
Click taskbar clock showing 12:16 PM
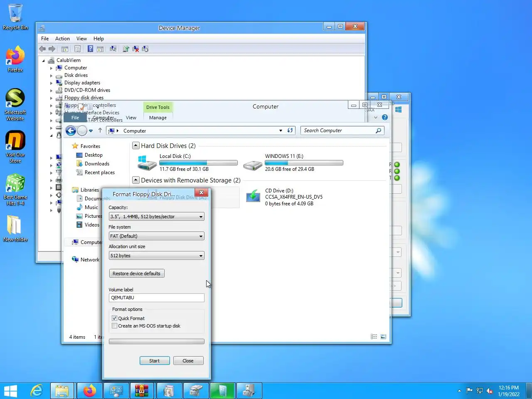click(x=509, y=391)
